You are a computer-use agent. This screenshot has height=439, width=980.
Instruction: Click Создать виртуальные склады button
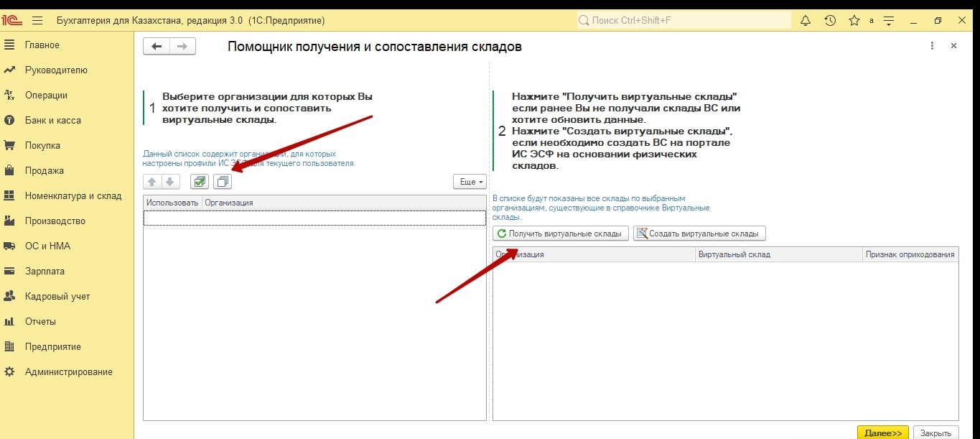click(699, 234)
